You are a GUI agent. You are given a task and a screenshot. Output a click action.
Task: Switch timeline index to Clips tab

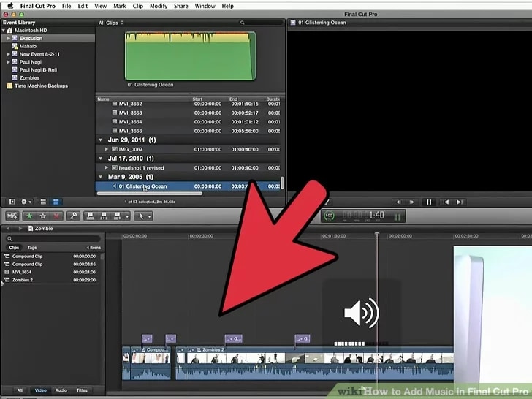pos(14,247)
